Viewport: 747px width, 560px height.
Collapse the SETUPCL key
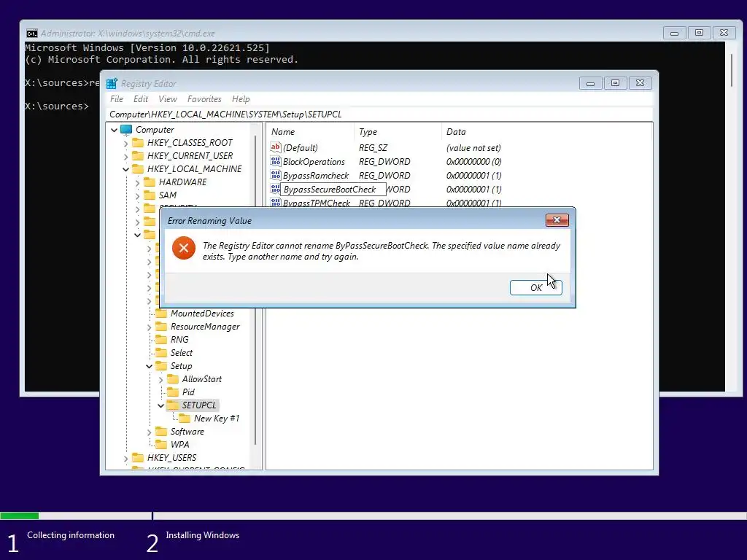[x=161, y=405]
